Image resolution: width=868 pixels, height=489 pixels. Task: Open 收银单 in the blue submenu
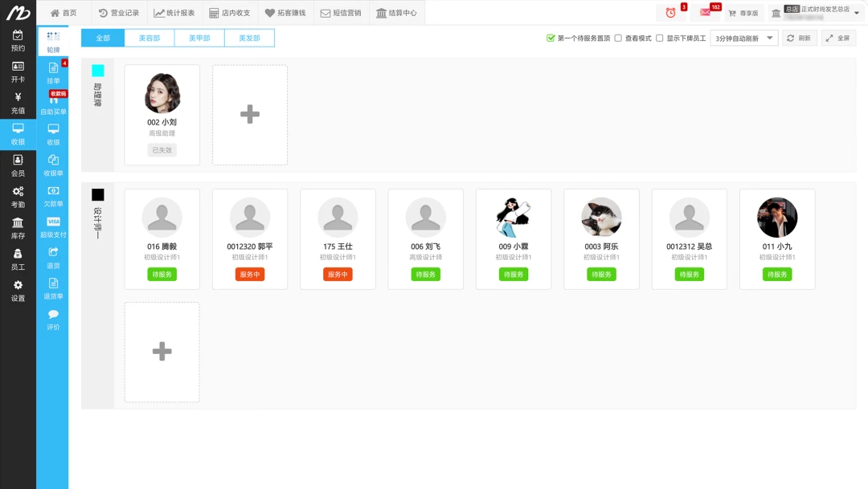pos(53,165)
